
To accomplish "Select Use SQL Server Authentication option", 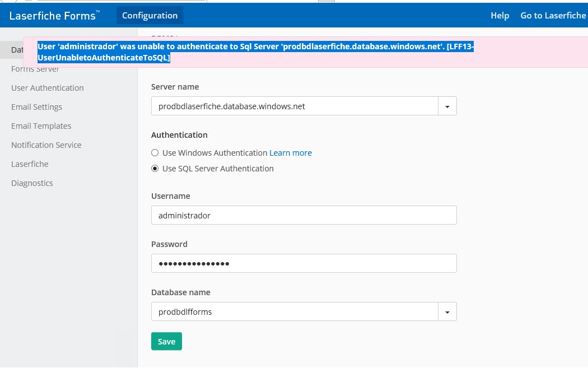I will click(155, 169).
